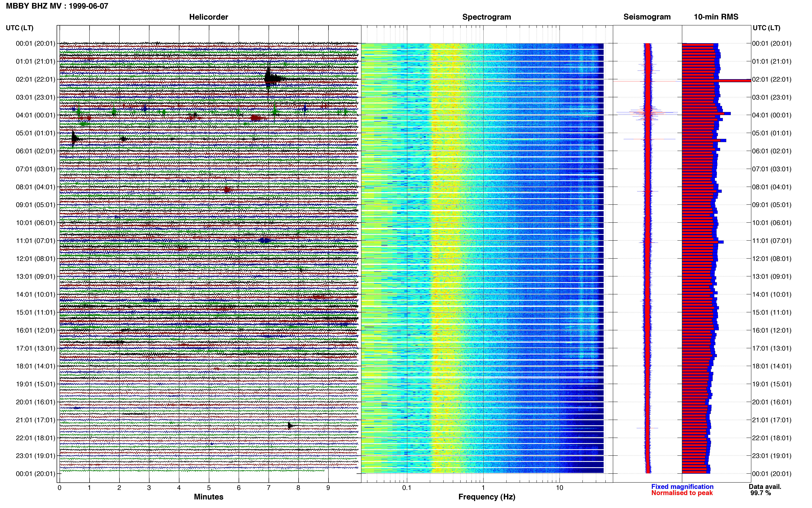Select the 'Spectrogram' panel heading
Viewport: 812px width, 508px height.
coord(487,17)
